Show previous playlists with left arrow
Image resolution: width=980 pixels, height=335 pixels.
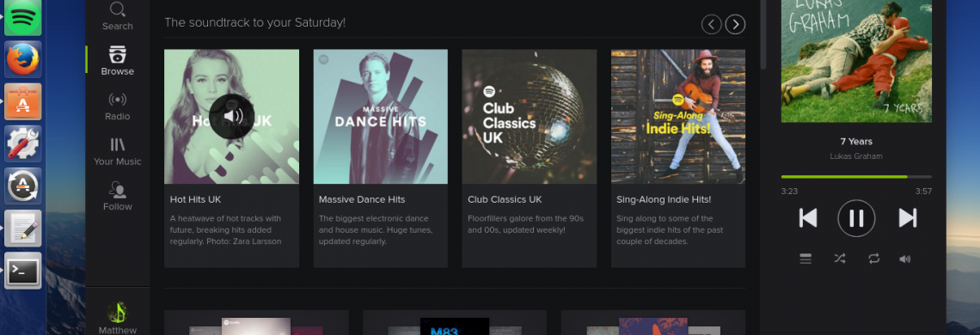click(x=711, y=24)
